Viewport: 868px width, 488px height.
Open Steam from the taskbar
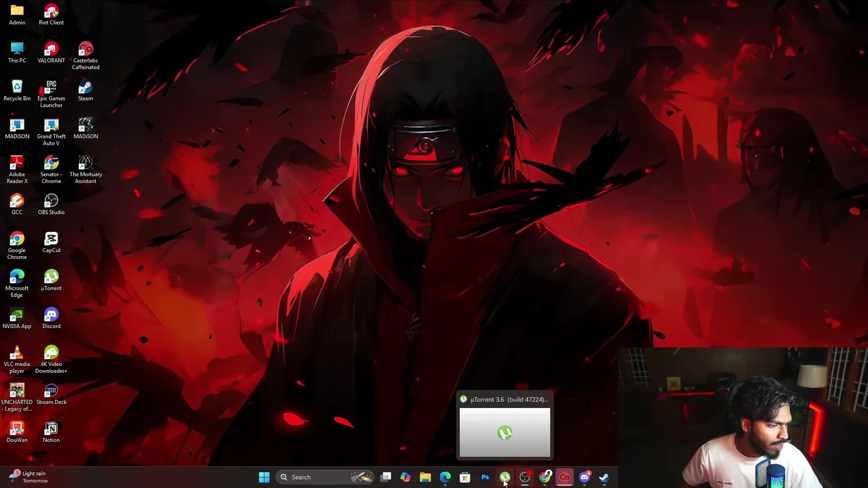(x=604, y=477)
